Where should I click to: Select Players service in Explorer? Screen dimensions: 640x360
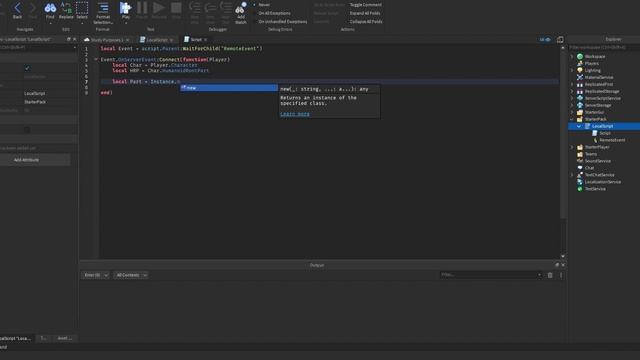[591, 63]
